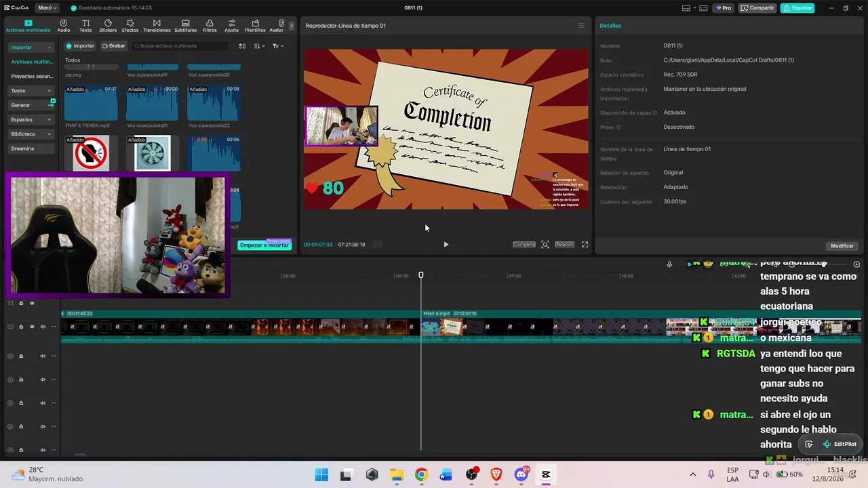Select the FNAF 6 TIENDA.mp3 audio clip
The image size is (868, 488).
(91, 106)
